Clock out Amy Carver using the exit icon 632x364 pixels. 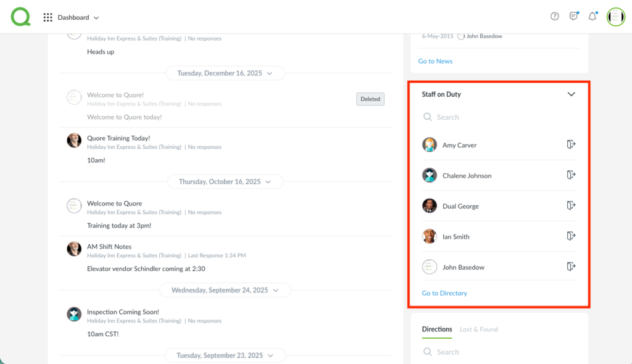click(x=571, y=144)
